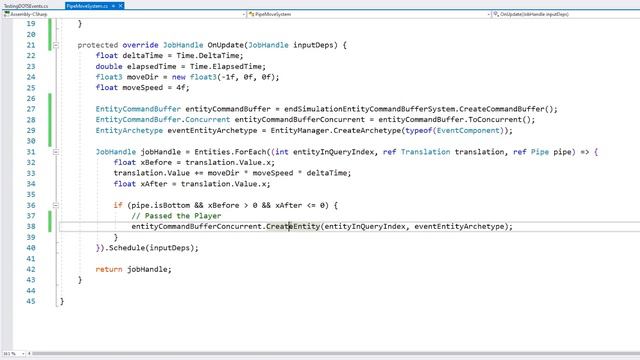The width and height of the screenshot is (640, 360).
Task: Click 'CreateCommandBuffer' call on line 27
Action: [502, 109]
